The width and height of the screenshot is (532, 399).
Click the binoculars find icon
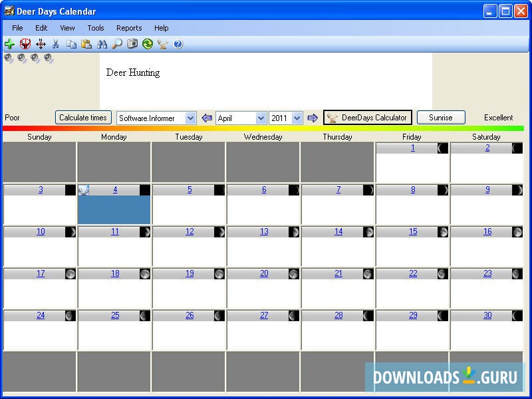pos(102,44)
